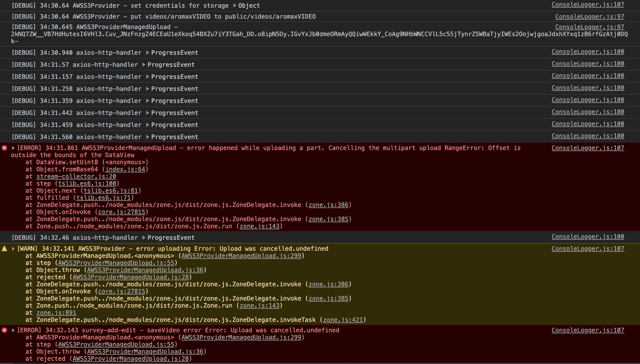Expand ProgressEvent logged at 34:31.57
The height and width of the screenshot is (364, 640).
click(144, 65)
